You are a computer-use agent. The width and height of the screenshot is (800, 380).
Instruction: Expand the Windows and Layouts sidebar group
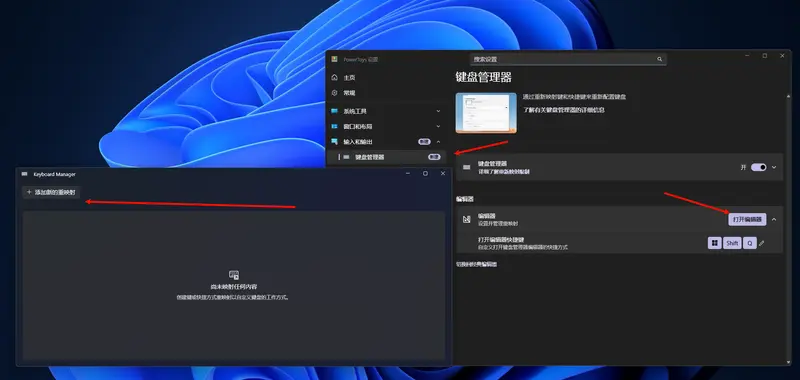[438, 126]
